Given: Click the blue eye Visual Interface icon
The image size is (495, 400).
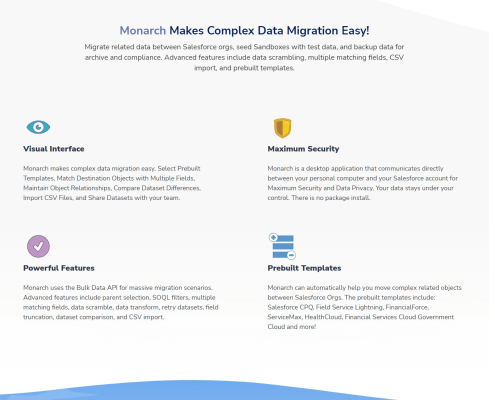Looking at the screenshot, I should pyautogui.click(x=38, y=127).
